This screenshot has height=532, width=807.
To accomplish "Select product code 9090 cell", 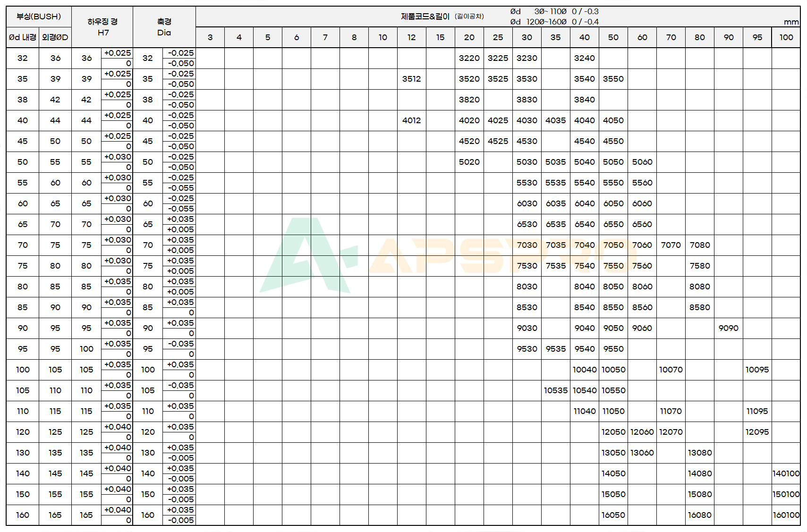I will click(728, 328).
